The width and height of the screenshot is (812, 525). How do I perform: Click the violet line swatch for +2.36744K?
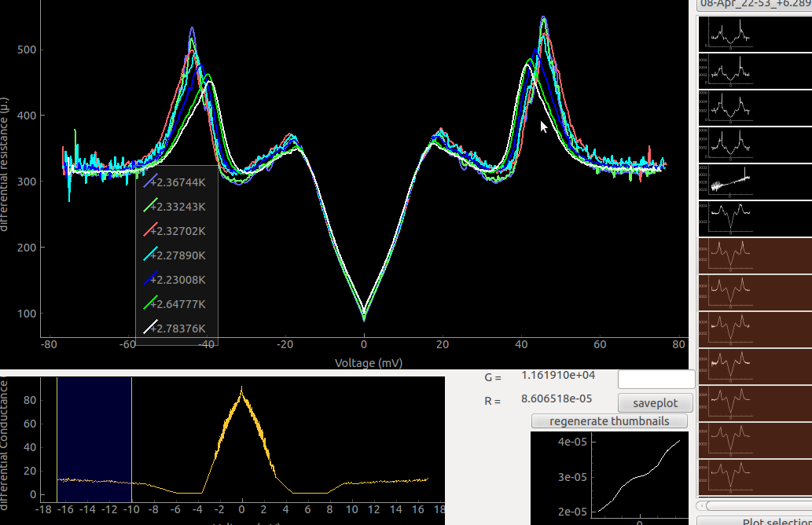[x=150, y=182]
